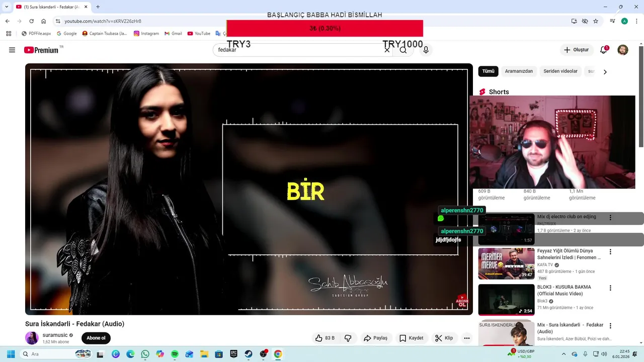644x362 pixels.
Task: Show next filter chips with arrow
Action: click(605, 72)
